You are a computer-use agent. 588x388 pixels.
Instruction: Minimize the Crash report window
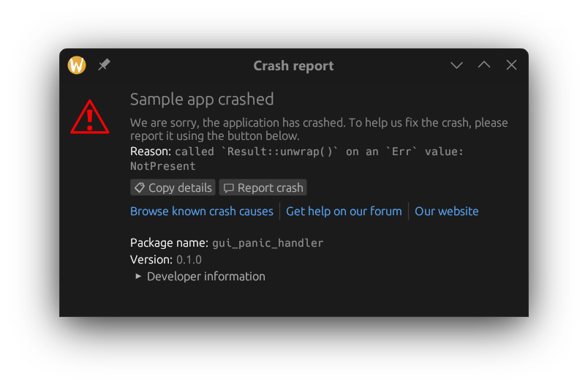(456, 65)
